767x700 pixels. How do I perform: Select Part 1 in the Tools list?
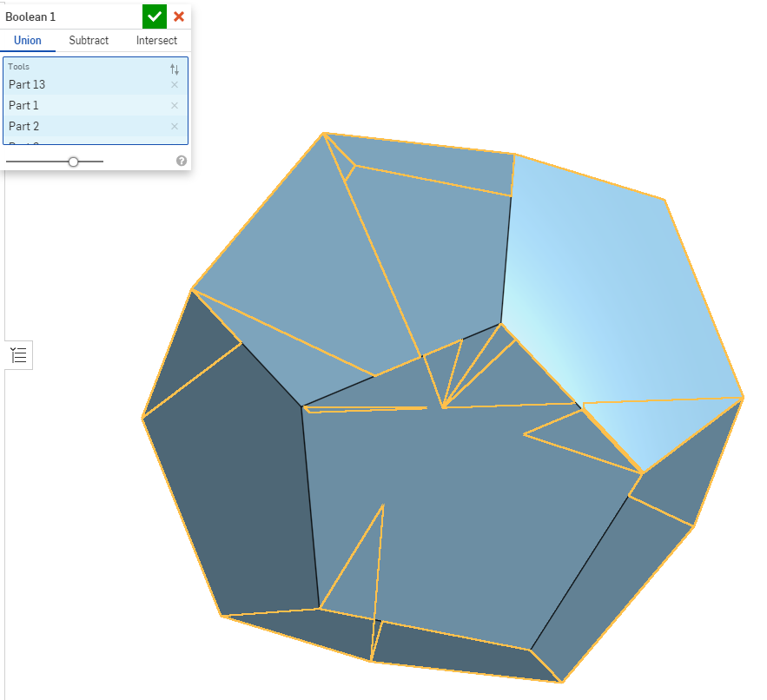coord(96,105)
